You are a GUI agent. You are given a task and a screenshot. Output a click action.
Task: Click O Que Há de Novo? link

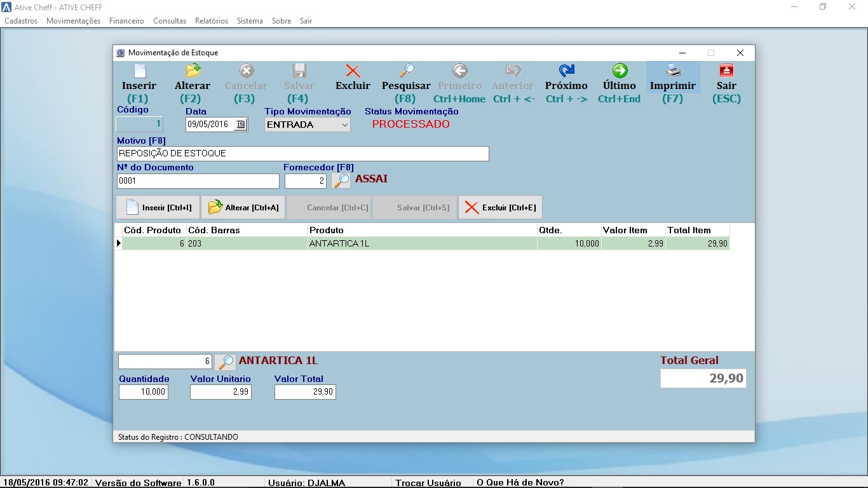tap(520, 483)
